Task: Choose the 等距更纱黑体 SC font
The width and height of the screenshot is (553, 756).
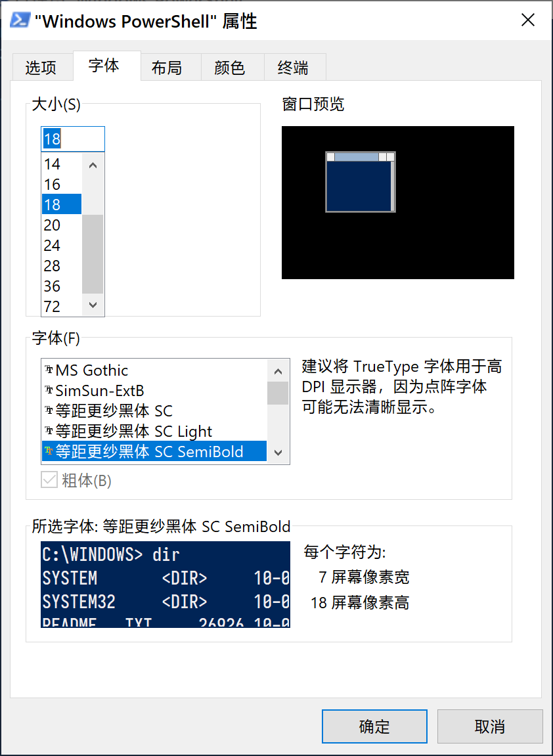Action: pos(154,411)
